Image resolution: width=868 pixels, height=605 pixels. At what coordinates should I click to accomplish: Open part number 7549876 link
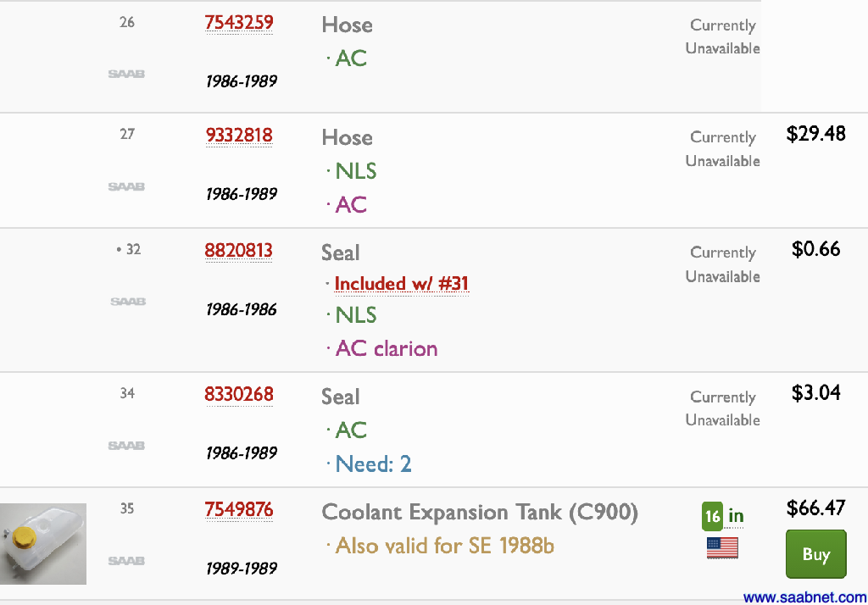coord(238,510)
